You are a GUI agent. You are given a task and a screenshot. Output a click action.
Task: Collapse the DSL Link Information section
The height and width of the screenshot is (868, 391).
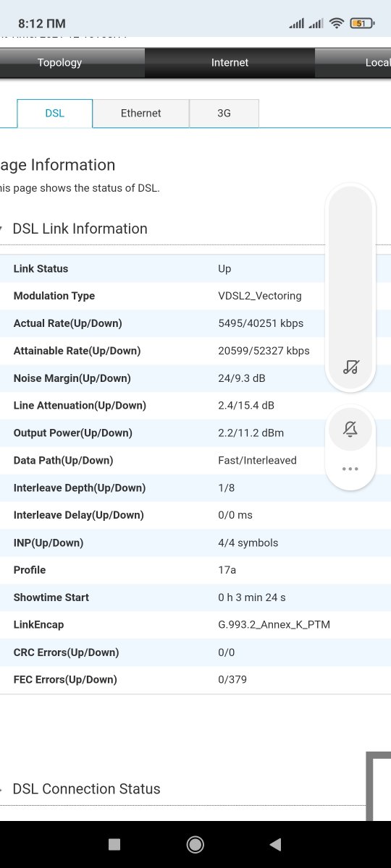[80, 229]
